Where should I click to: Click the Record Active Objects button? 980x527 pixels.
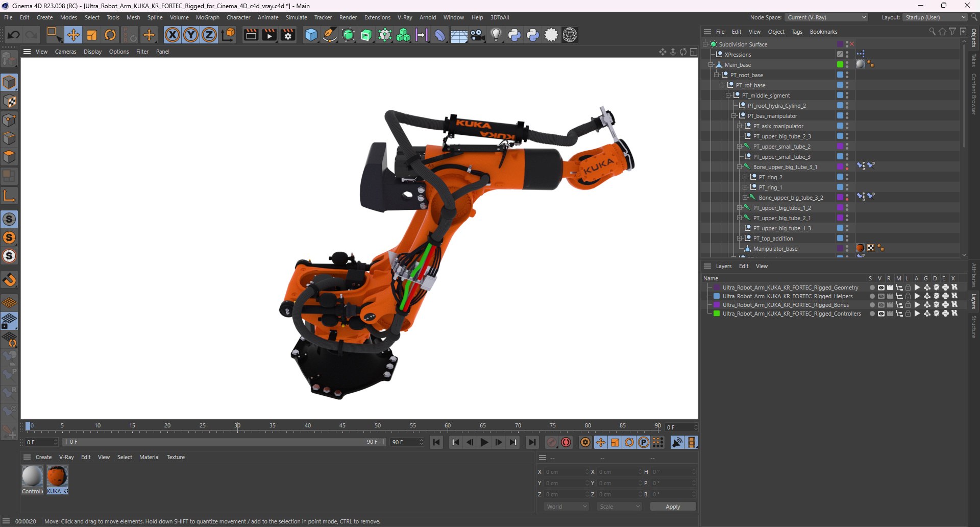click(552, 442)
